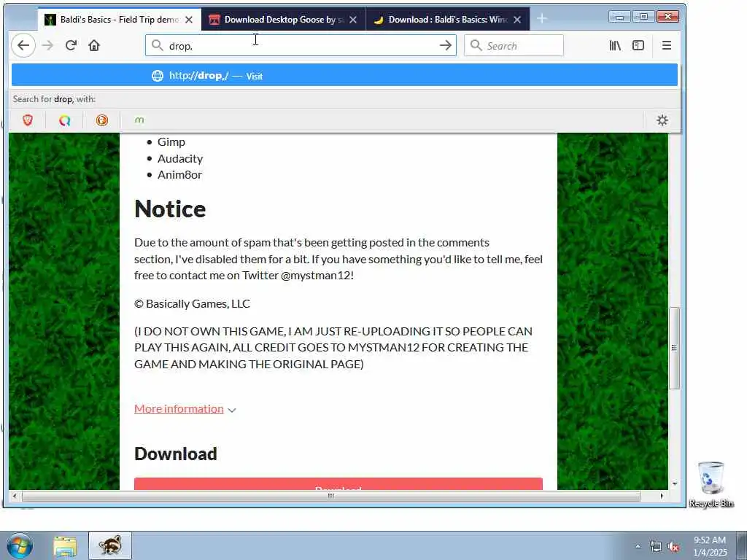Search with the colorful Q engine icon
The height and width of the screenshot is (560, 747).
(x=64, y=120)
